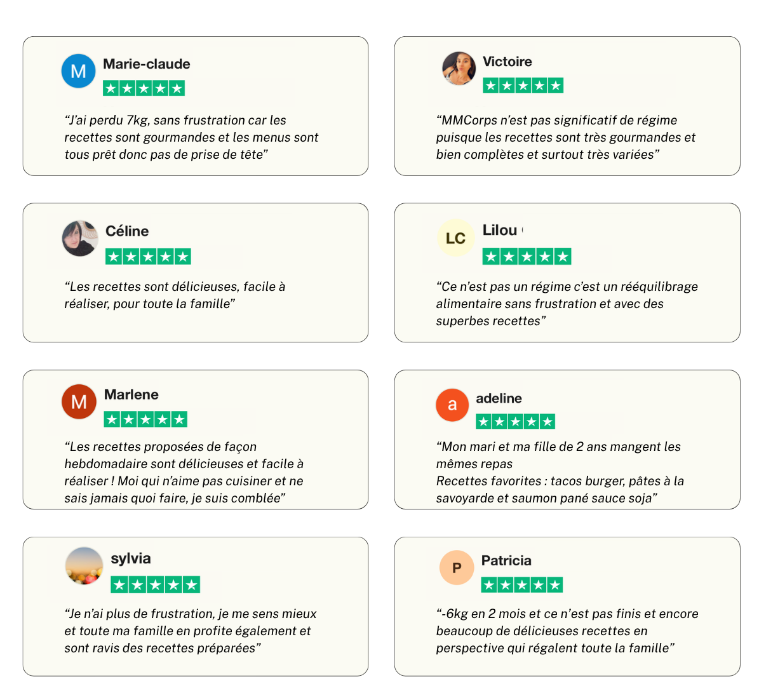
Task: Click Marie-claude's blue M avatar
Action: (78, 71)
